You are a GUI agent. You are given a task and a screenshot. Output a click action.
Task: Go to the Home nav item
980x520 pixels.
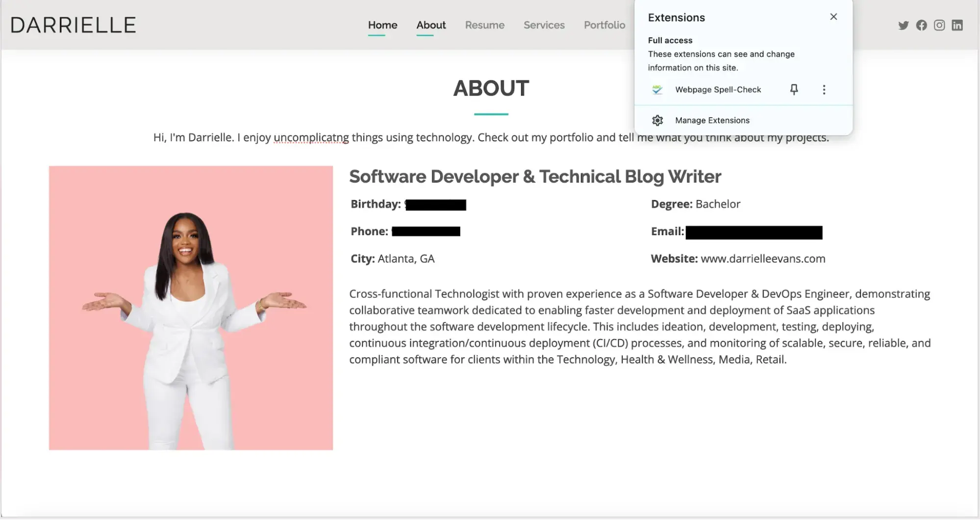tap(382, 25)
